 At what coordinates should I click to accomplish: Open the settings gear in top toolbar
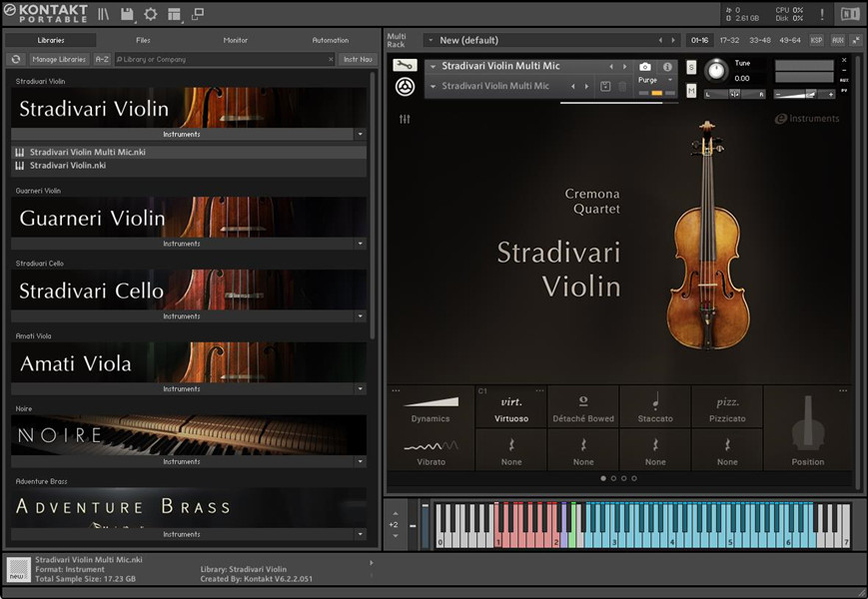(151, 14)
